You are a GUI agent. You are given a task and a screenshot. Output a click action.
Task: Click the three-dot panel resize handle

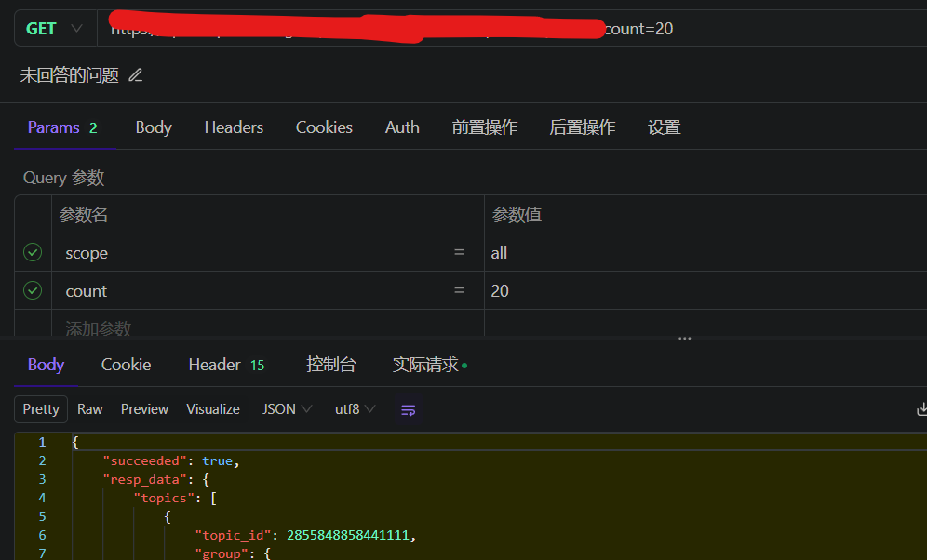point(685,339)
